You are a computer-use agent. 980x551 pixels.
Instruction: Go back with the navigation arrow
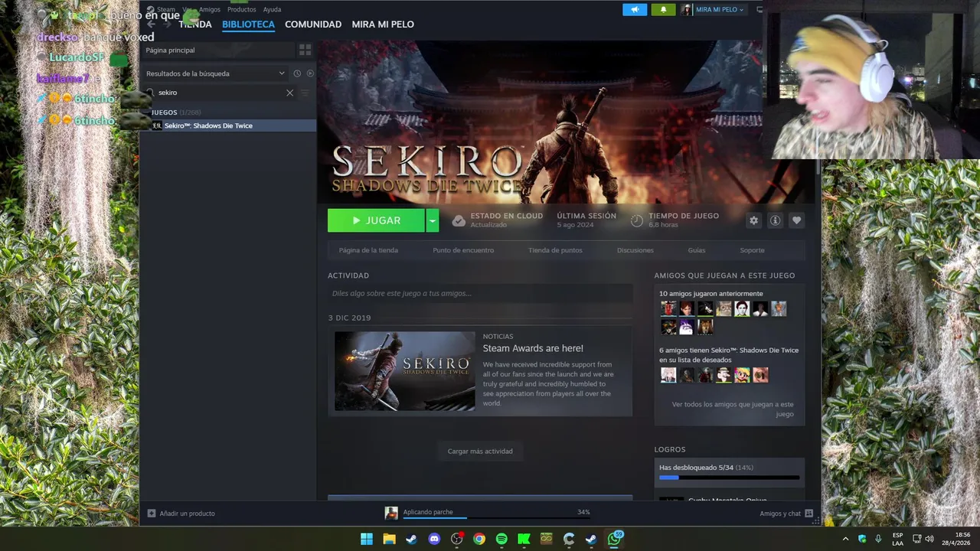pos(151,24)
